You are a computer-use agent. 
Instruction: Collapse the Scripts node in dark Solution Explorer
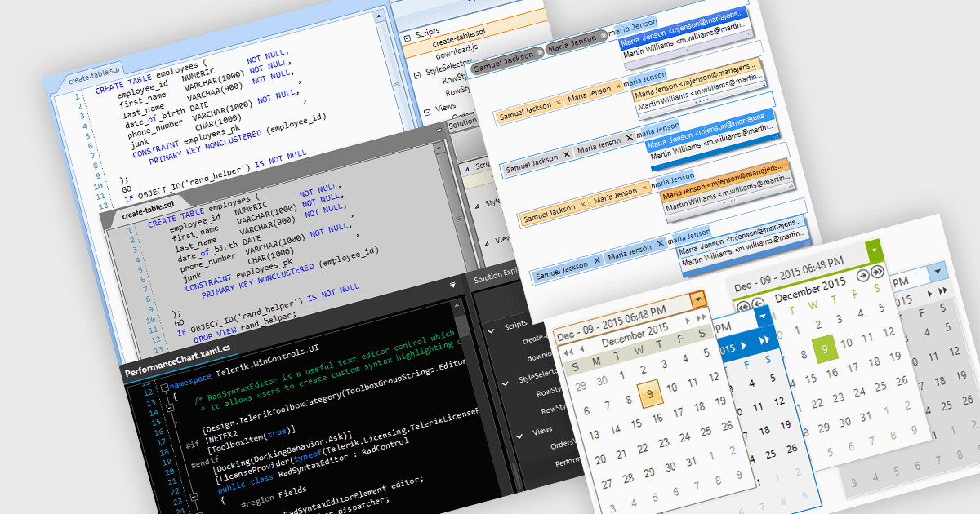(x=491, y=330)
